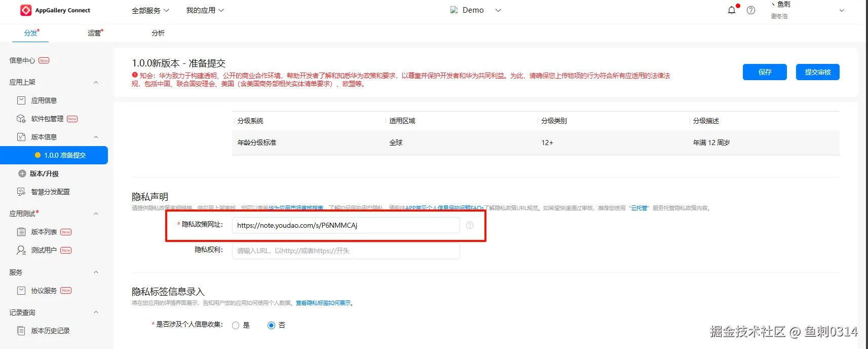Open the 我的应用 dropdown

point(205,10)
